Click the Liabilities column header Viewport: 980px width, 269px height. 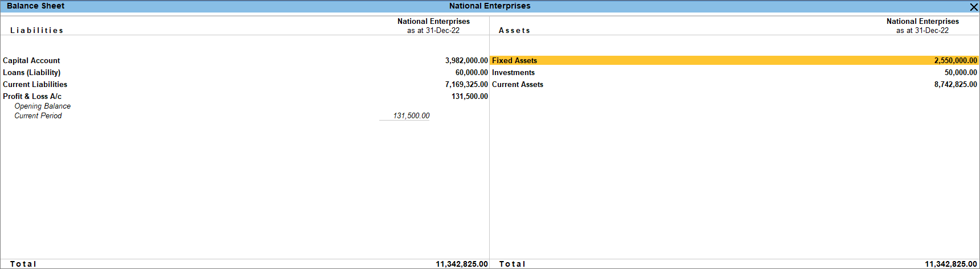36,30
